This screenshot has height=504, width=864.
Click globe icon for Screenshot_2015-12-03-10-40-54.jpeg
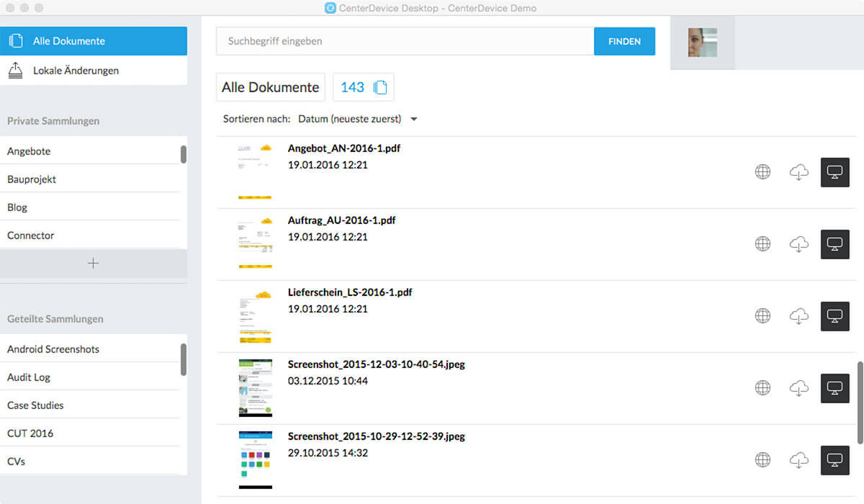click(762, 388)
